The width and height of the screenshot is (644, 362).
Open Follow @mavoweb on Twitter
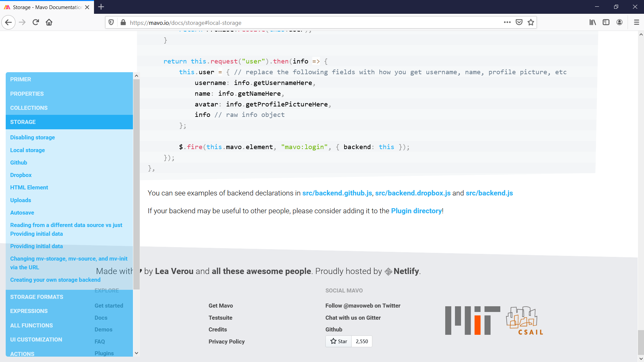tap(363, 306)
